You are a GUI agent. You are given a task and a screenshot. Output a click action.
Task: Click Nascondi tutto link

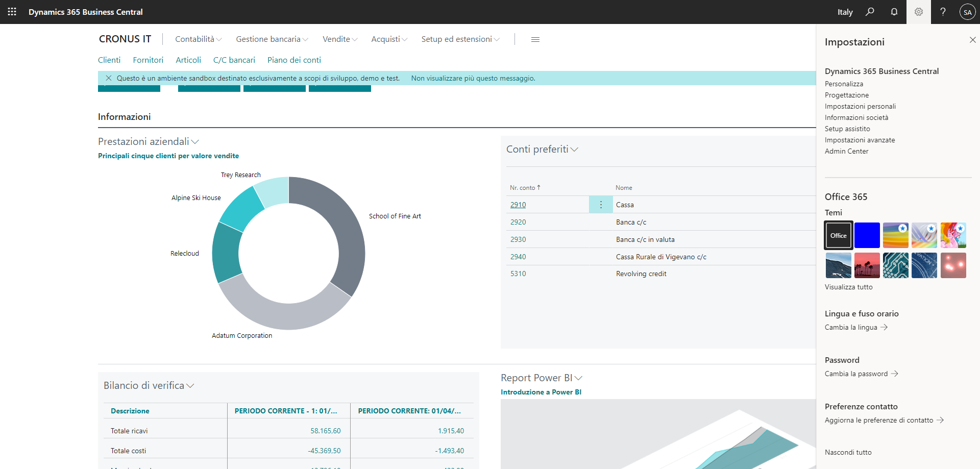point(848,452)
